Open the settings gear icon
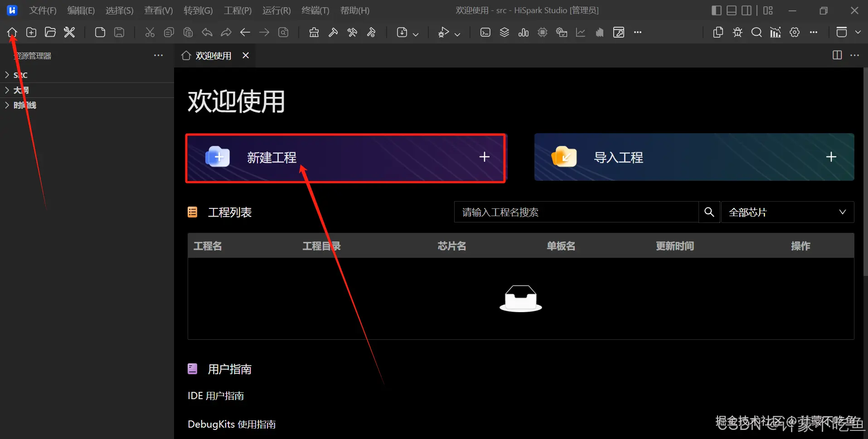The width and height of the screenshot is (868, 439). click(795, 32)
